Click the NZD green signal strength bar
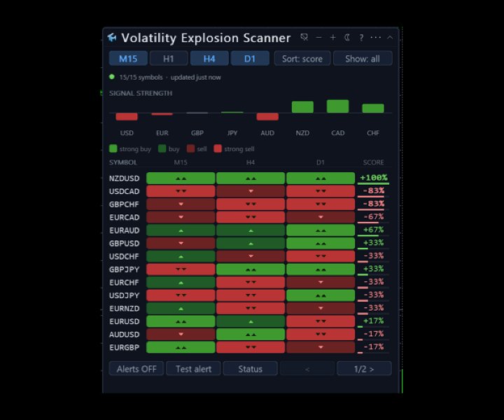The image size is (504, 420). 302,107
